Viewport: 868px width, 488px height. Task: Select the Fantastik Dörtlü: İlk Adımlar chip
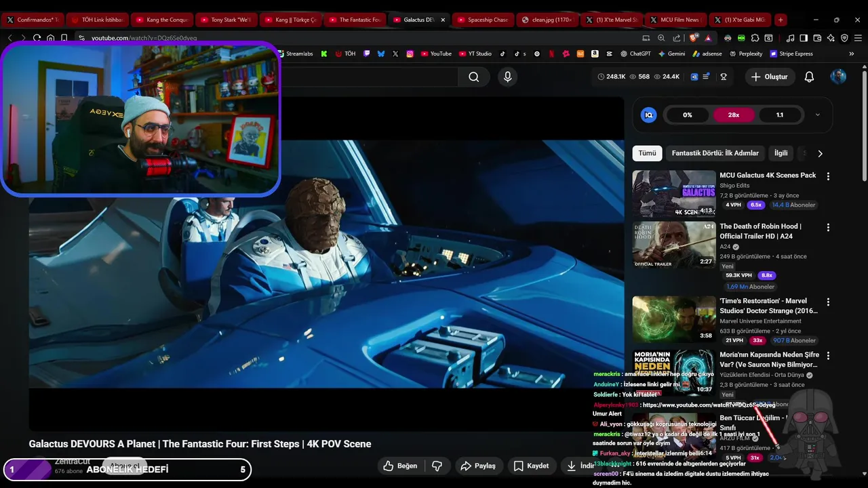tap(715, 153)
